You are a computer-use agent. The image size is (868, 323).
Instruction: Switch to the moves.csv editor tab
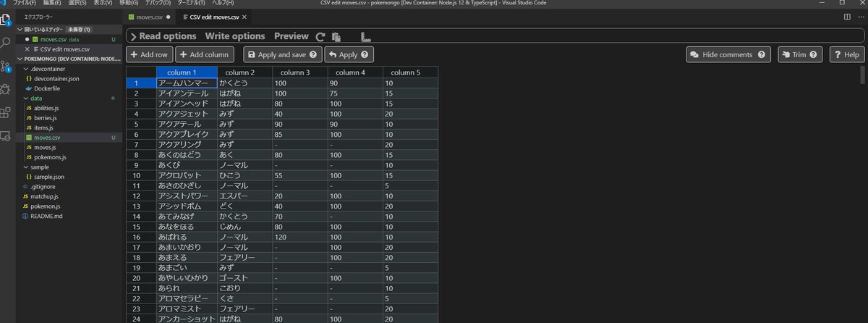coord(149,16)
